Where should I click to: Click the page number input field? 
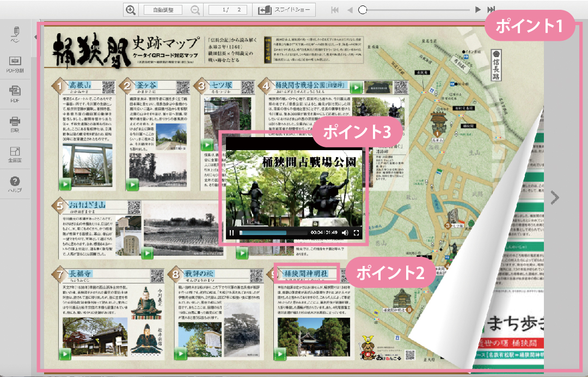(x=228, y=10)
